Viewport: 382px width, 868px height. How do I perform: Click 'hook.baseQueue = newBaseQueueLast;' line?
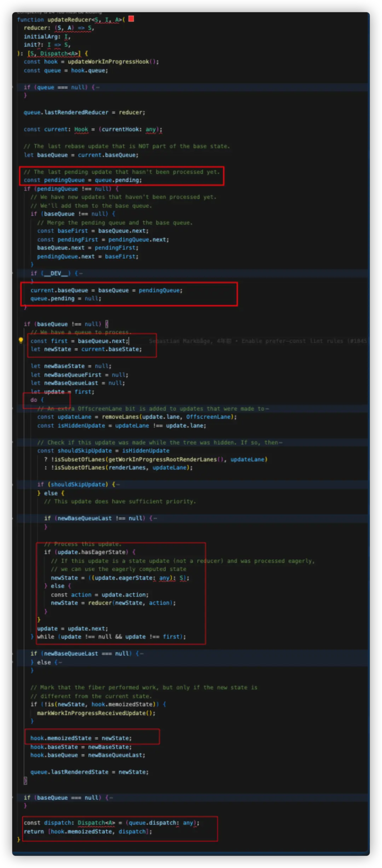coord(88,755)
